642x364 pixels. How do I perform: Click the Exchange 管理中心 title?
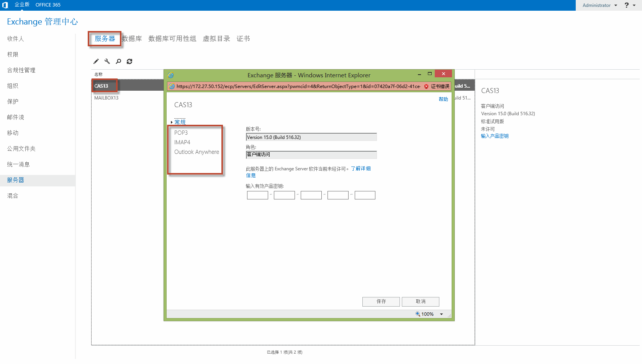42,21
